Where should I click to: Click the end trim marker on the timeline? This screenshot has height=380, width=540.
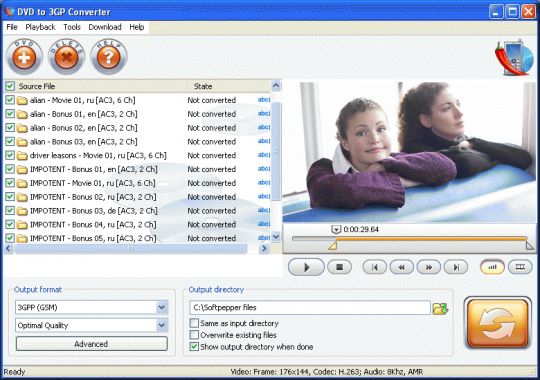point(529,246)
